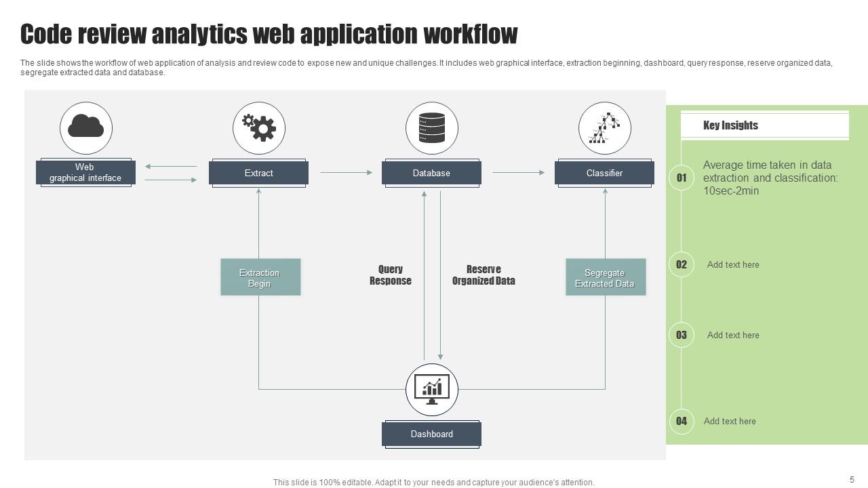This screenshot has width=868, height=488.
Task: Select the gears icon above Extract
Action: [x=259, y=127]
